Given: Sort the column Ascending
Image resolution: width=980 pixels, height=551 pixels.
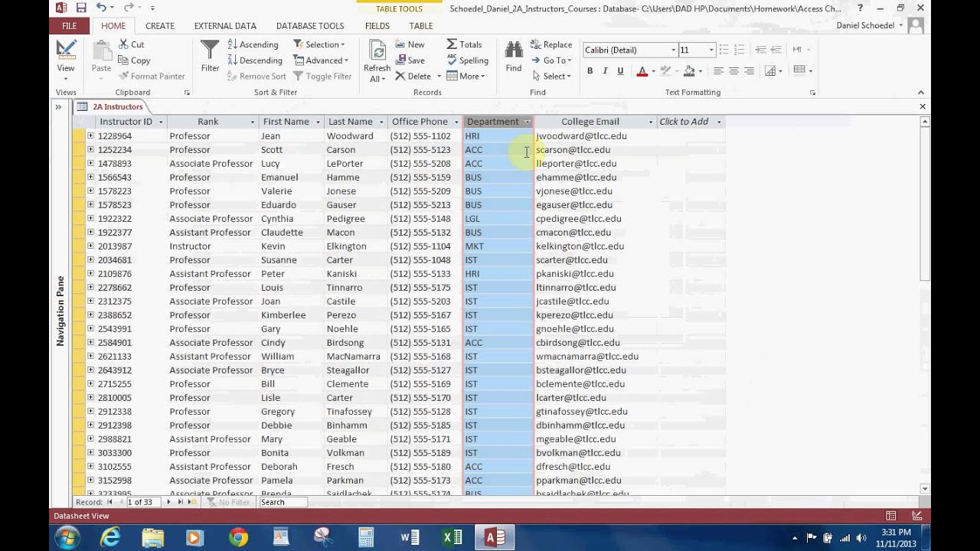Looking at the screenshot, I should (253, 44).
